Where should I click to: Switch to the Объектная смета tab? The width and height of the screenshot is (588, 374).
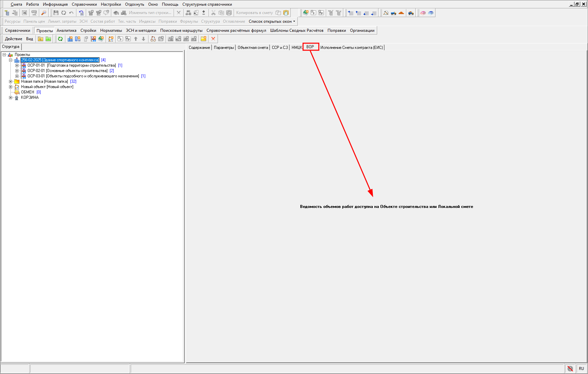click(252, 48)
